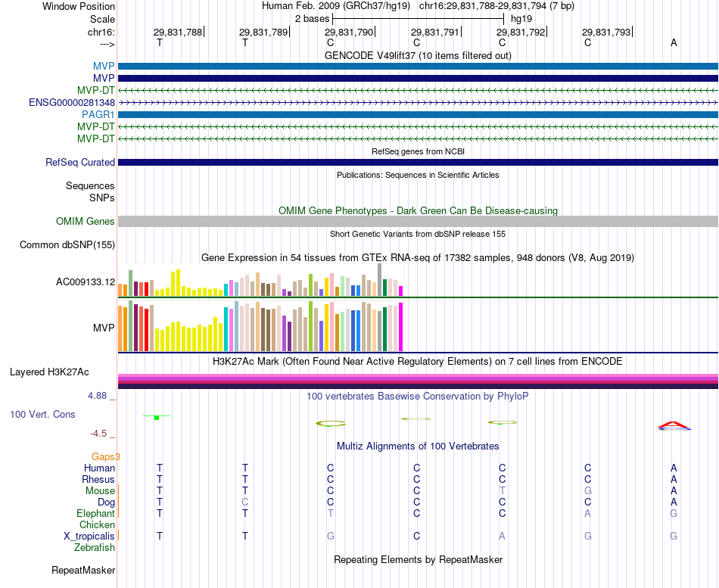Select the Elephant species label
The image size is (719, 588).
tap(96, 514)
